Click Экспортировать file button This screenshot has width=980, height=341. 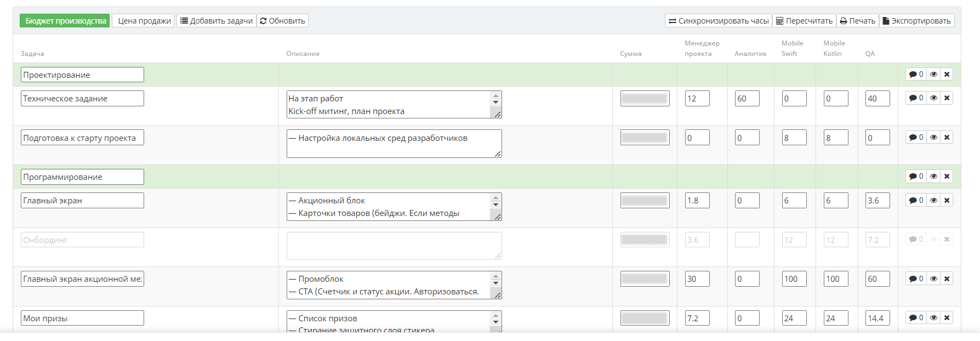pyautogui.click(x=916, y=21)
